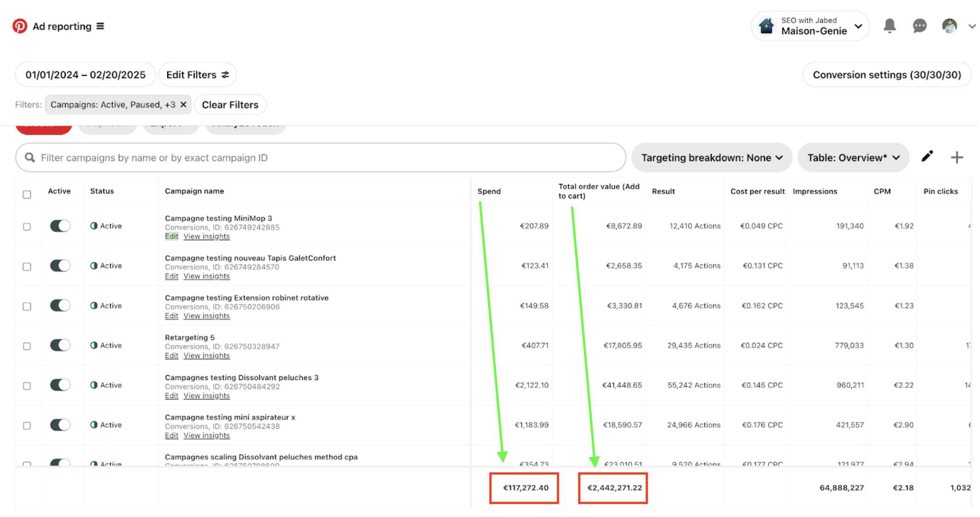
Task: Sort by the Spend column header
Action: [489, 191]
